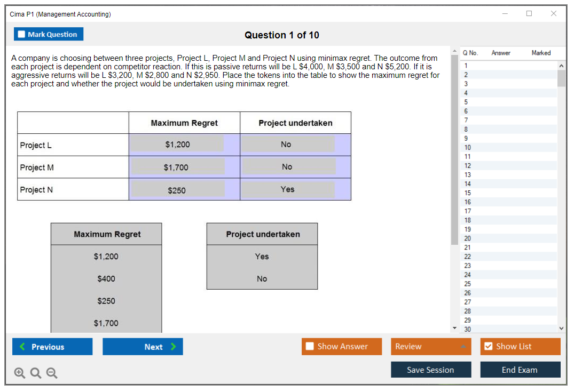
Task: Click the reset zoom magnifier icon
Action: click(35, 373)
